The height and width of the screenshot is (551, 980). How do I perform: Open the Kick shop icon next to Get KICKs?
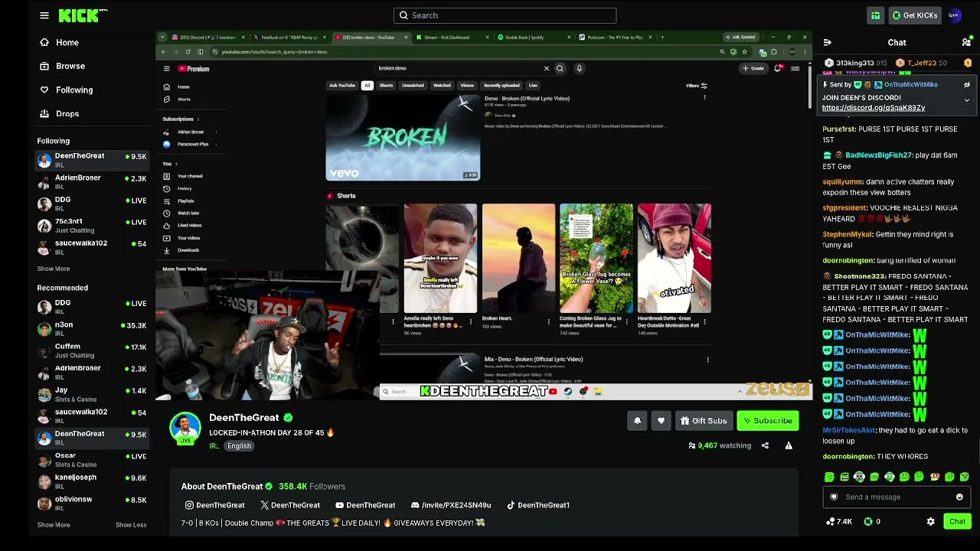coord(875,15)
